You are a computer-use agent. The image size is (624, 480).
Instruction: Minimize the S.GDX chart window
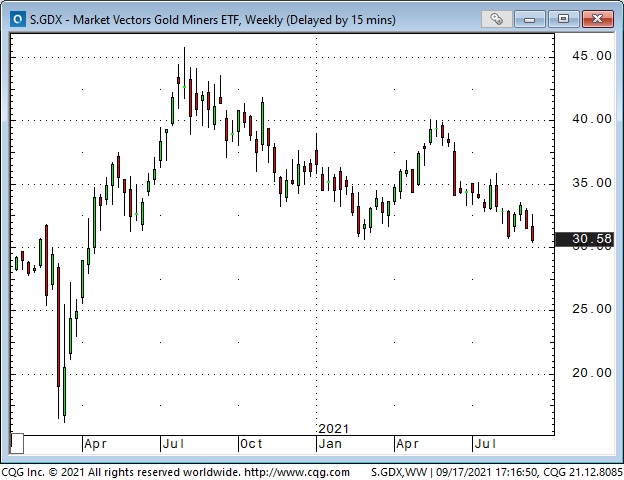529,19
